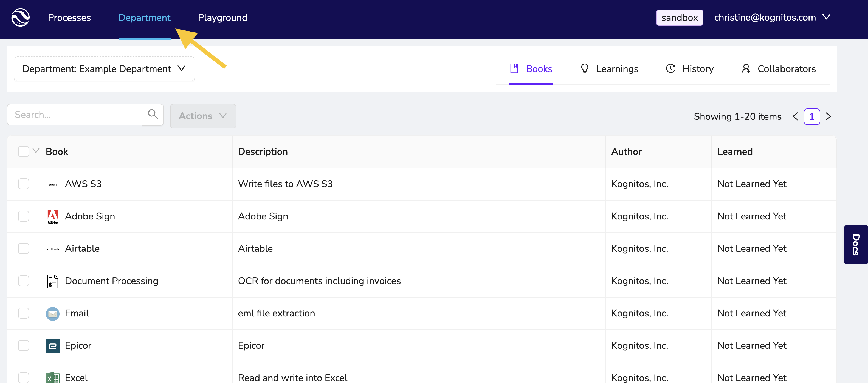Open the Example Department dropdown
The image size is (868, 383).
coord(104,69)
